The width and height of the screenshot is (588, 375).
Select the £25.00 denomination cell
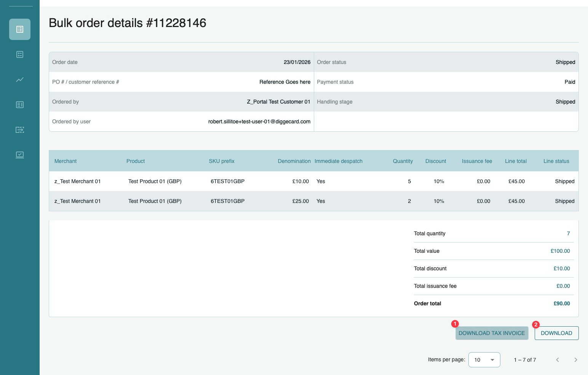click(300, 201)
